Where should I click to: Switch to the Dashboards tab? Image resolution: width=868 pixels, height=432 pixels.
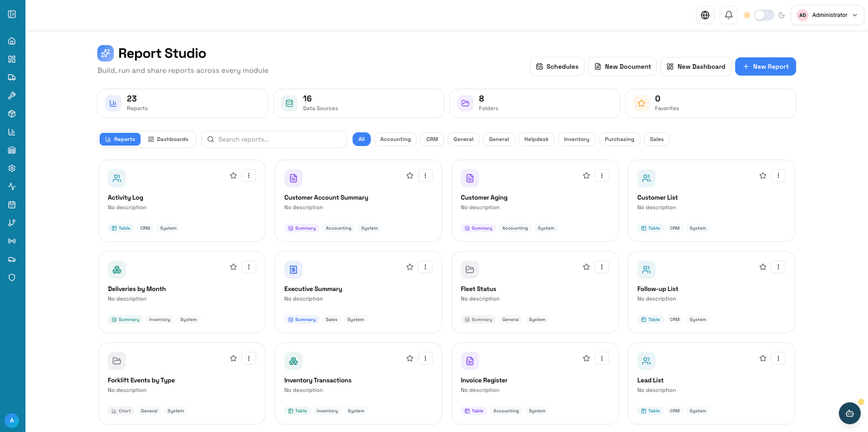coord(168,139)
